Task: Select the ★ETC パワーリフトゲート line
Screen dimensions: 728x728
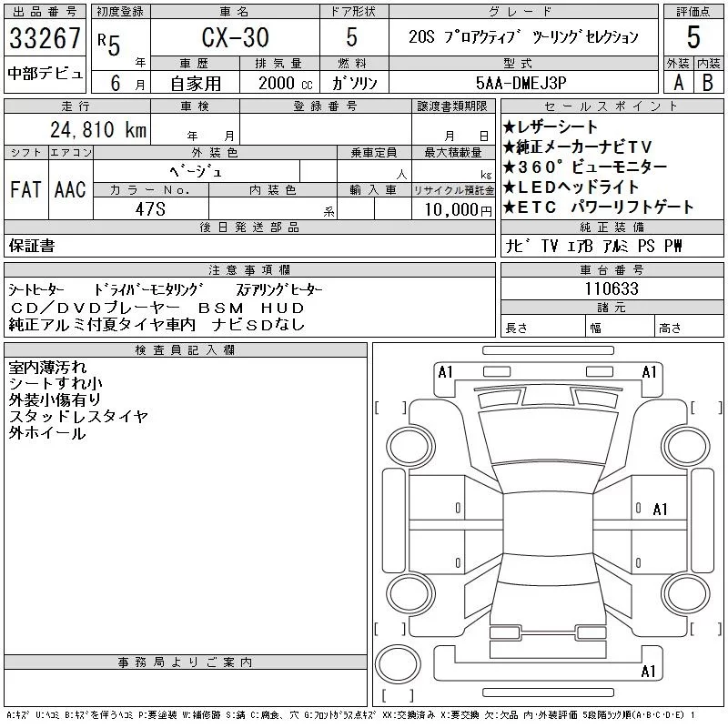Action: click(598, 207)
